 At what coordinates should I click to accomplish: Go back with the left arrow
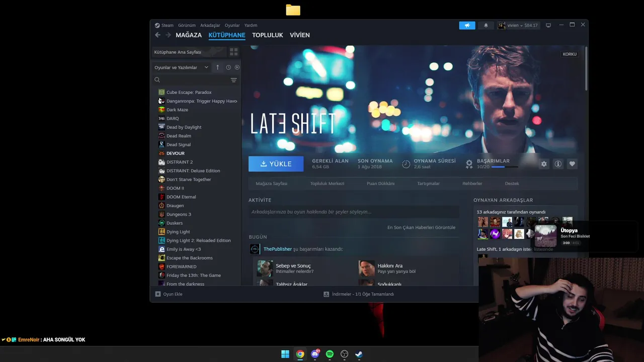(x=157, y=35)
